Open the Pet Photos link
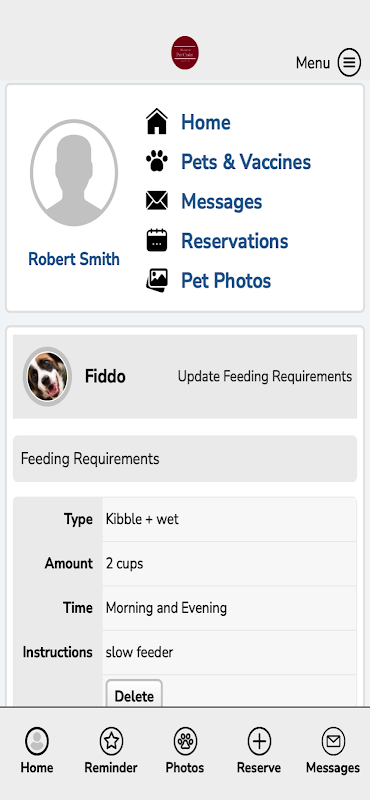 [x=226, y=281]
